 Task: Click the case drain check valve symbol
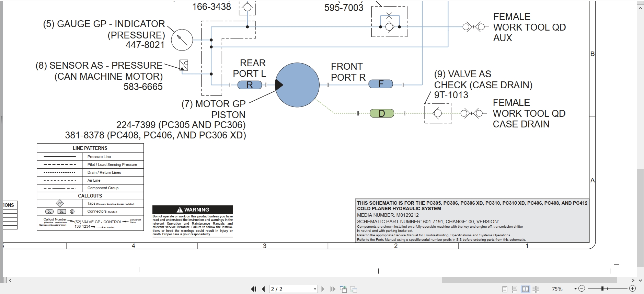click(438, 113)
